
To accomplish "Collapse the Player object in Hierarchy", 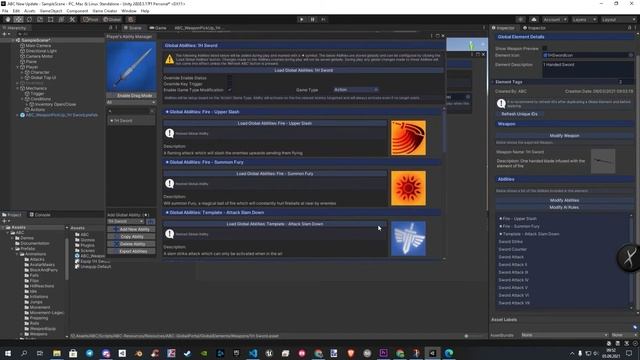I will (18, 67).
